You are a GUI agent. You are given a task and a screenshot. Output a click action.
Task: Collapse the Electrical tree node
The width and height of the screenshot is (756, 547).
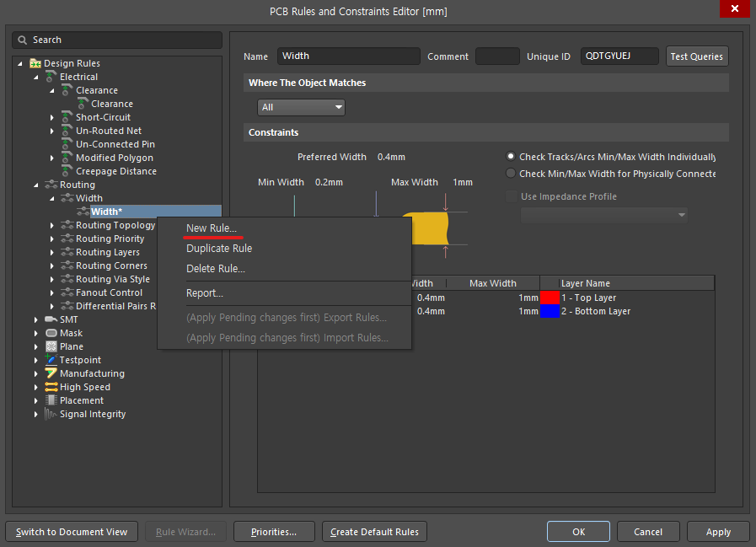36,77
